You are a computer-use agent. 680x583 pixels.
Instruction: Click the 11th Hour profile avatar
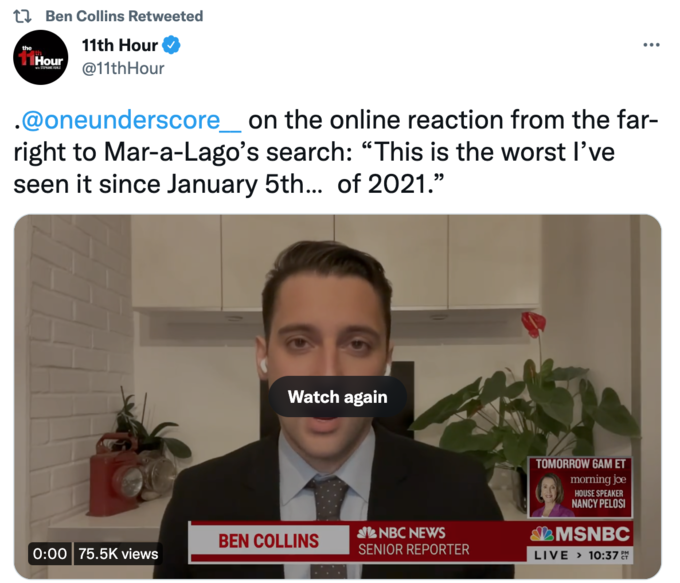pyautogui.click(x=40, y=57)
